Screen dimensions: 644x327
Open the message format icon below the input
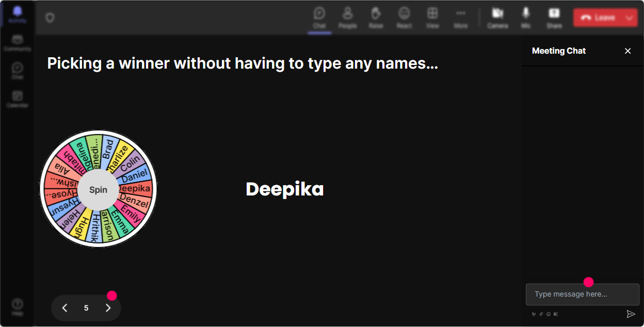534,314
